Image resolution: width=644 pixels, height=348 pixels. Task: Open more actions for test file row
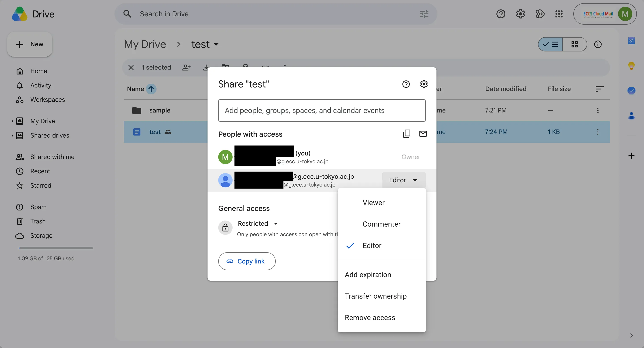tap(598, 132)
